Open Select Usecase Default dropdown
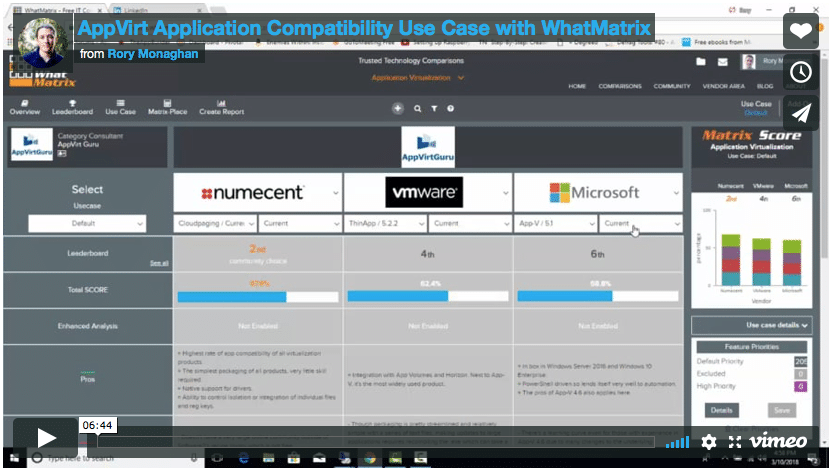Screen dimensions: 829x468 coord(87,224)
